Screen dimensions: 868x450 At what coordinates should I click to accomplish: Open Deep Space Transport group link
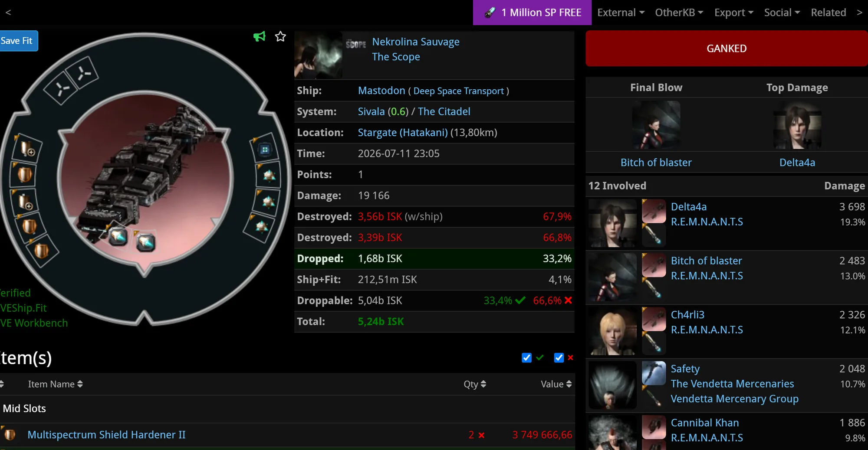coord(458,91)
